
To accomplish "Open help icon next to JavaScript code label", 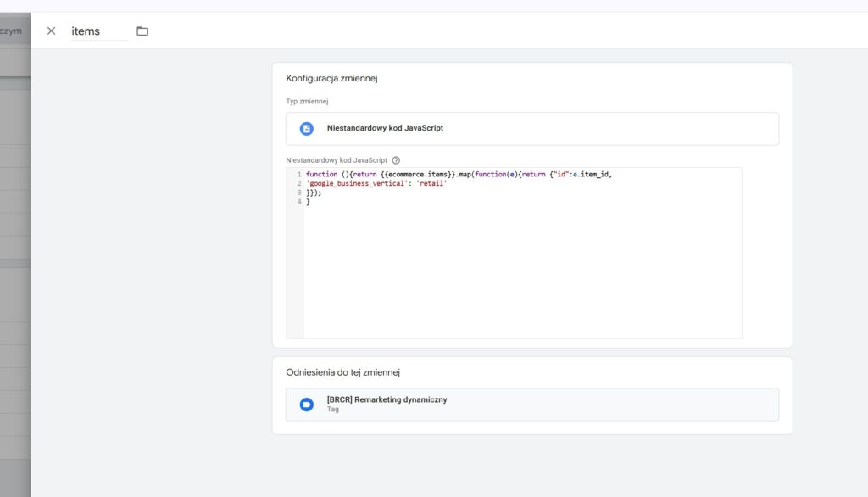I will tap(396, 160).
